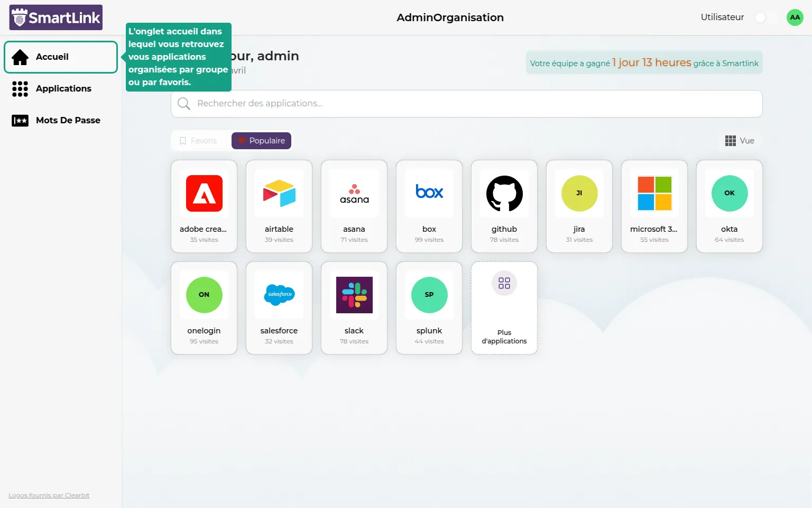Image resolution: width=812 pixels, height=508 pixels.
Task: Open the AA user avatar
Action: pos(795,17)
